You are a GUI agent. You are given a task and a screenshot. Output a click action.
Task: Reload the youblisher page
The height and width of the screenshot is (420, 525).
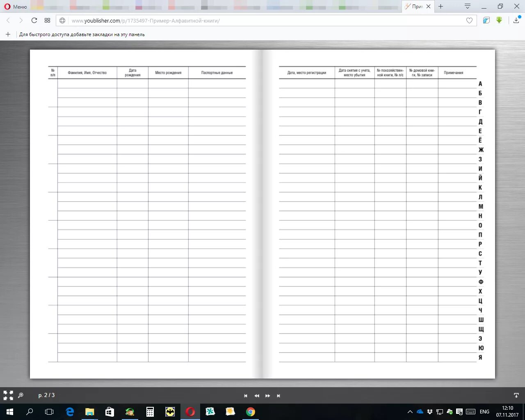[34, 21]
